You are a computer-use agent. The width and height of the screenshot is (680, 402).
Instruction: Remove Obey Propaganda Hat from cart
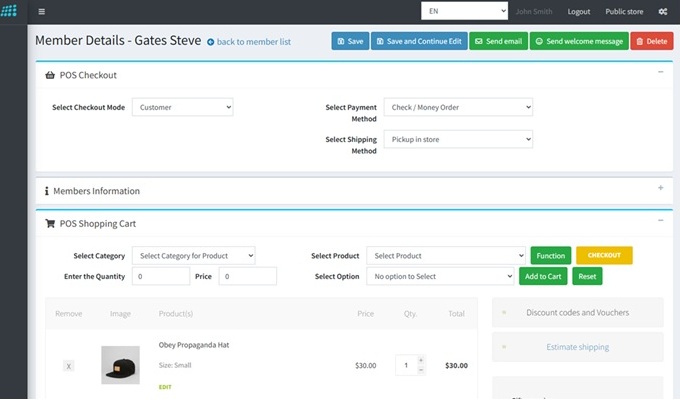tap(69, 366)
